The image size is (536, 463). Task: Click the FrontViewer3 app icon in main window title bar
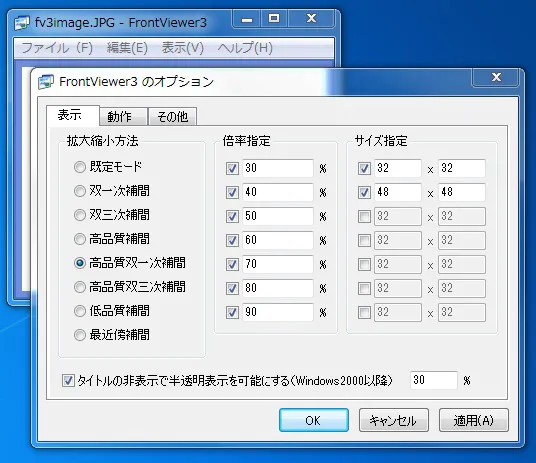22,23
